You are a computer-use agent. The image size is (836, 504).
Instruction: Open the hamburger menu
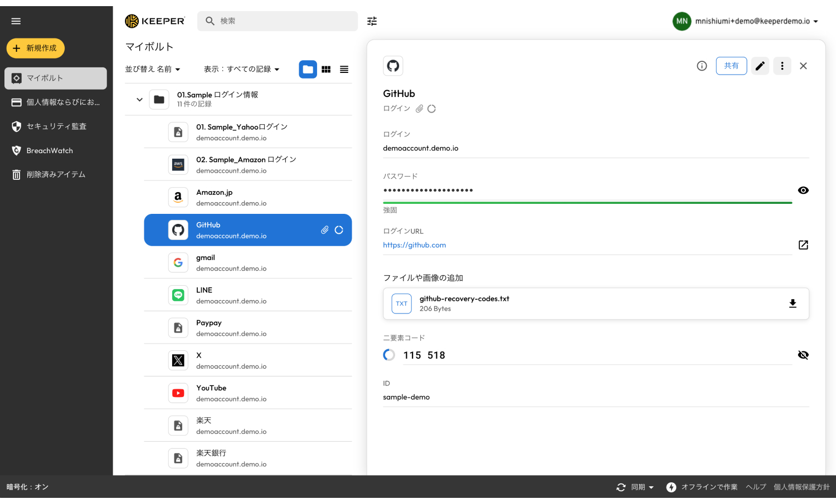click(x=16, y=21)
